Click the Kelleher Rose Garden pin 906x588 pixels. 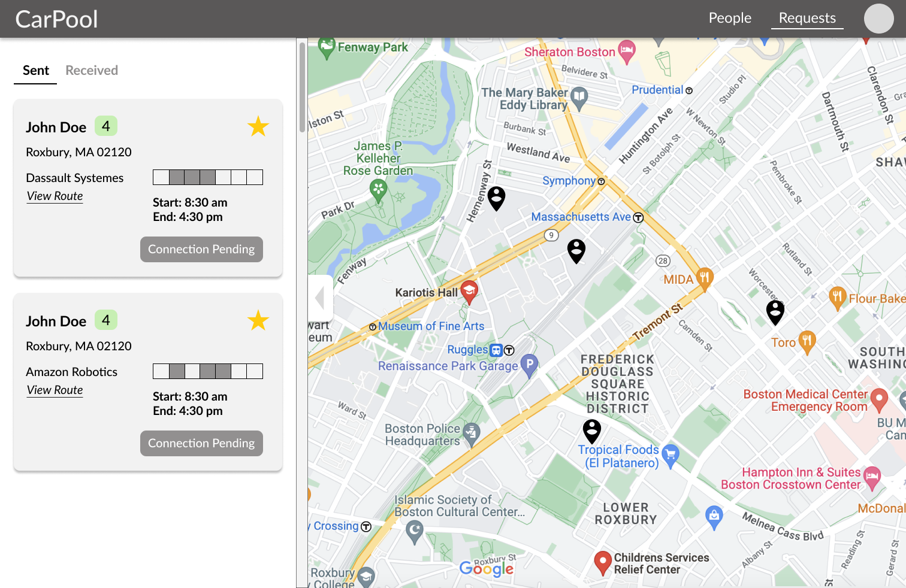tap(378, 192)
